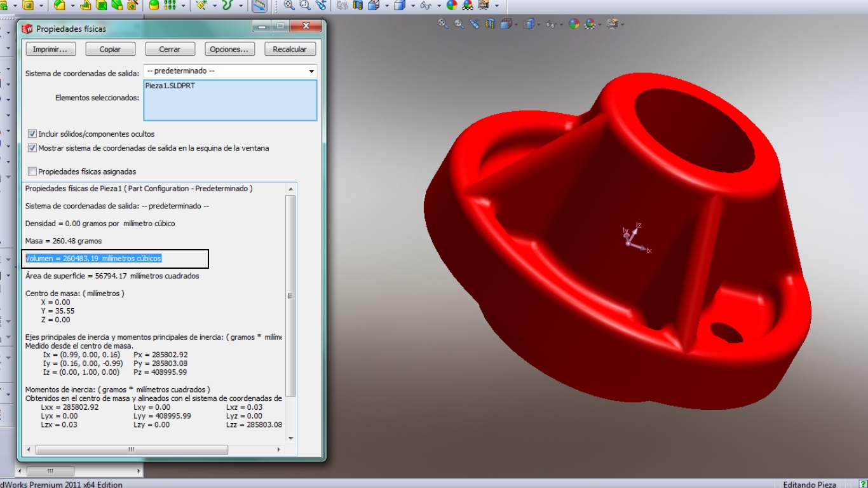Expand the viewport Display Style dropdown arrow
Screen dimensions: 868x488
(539, 25)
